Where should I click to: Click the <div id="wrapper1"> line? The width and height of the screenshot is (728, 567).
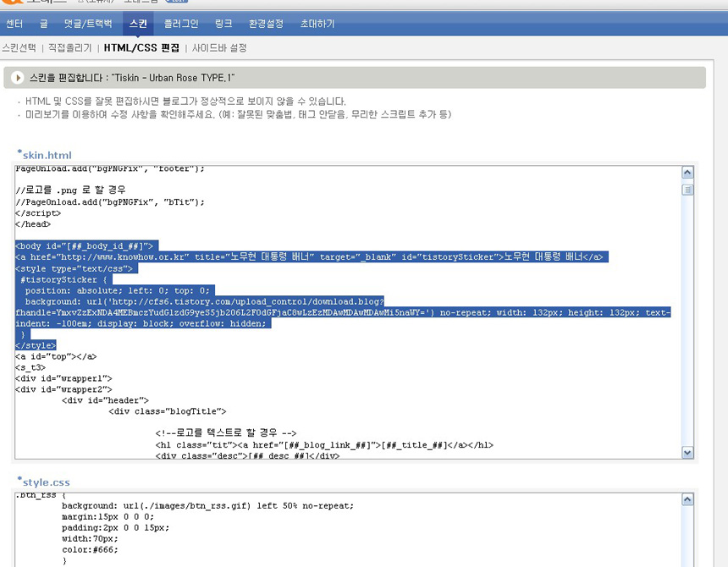[63, 378]
